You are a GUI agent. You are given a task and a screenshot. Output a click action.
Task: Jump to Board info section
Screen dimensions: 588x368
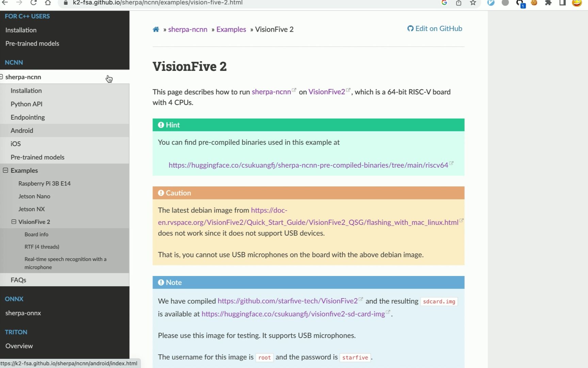tap(36, 234)
